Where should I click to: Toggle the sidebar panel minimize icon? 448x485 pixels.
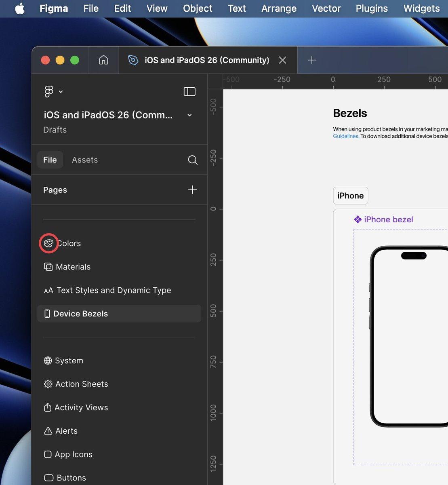[x=189, y=92]
